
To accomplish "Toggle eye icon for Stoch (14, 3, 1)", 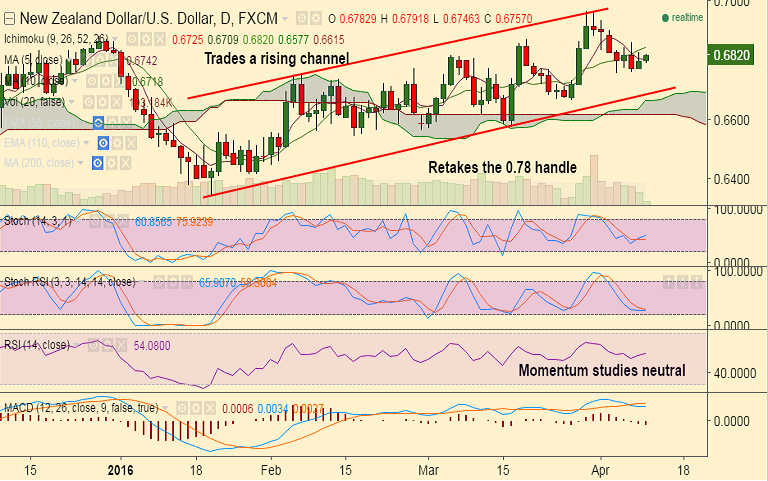I will 95,221.
